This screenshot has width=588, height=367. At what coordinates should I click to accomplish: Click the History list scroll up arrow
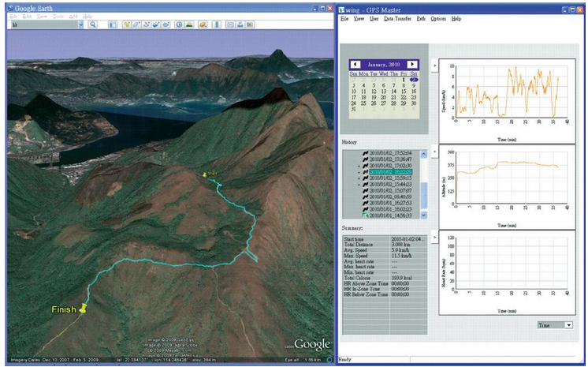[424, 154]
